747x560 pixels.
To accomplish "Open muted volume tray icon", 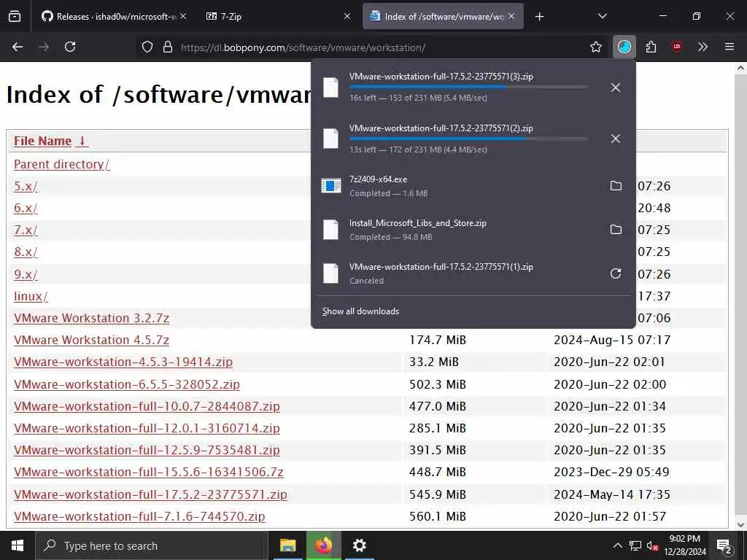I will 653,545.
